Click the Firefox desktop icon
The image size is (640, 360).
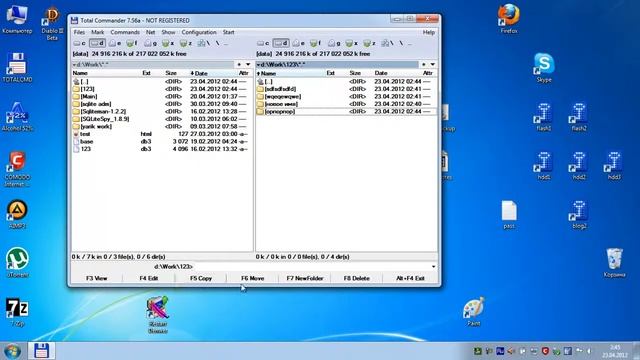509,18
